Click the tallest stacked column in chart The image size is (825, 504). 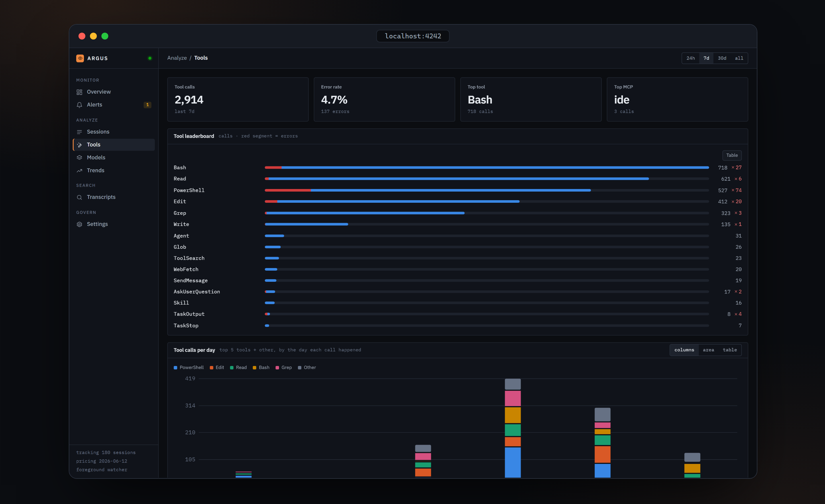pyautogui.click(x=512, y=428)
